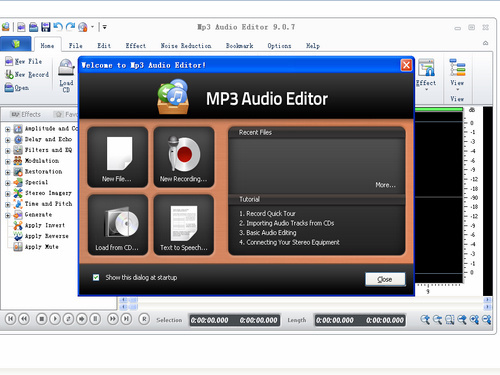Collapse the ribbon with the top-right arrow
Viewport: 500px width, 375px height.
(x=486, y=43)
